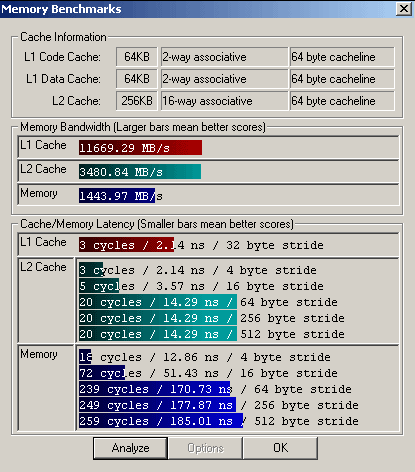415x472 pixels.
Task: Select the L2 Cache 256KB field
Action: point(137,101)
